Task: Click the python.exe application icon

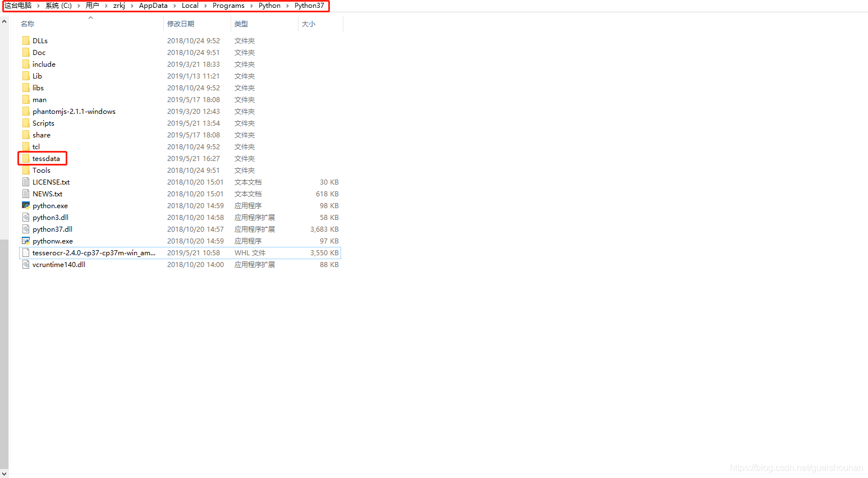Action: pyautogui.click(x=26, y=205)
